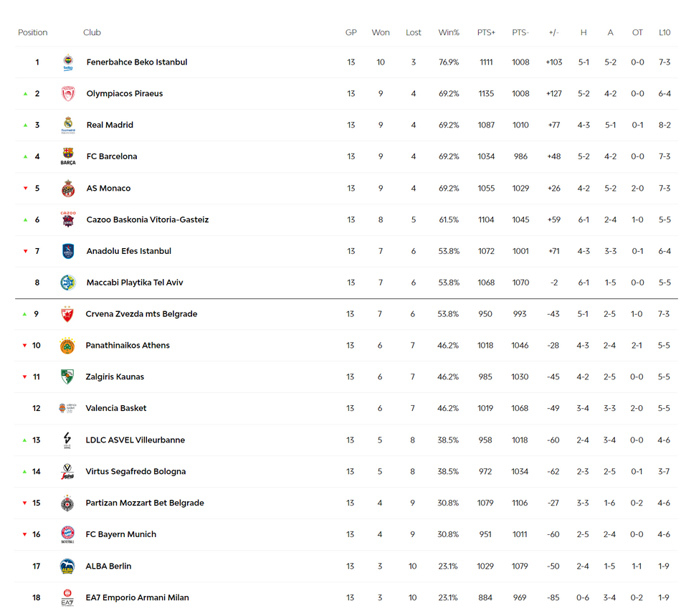681x616 pixels.
Task: Open the Valencia Basket team link
Action: tap(116, 408)
